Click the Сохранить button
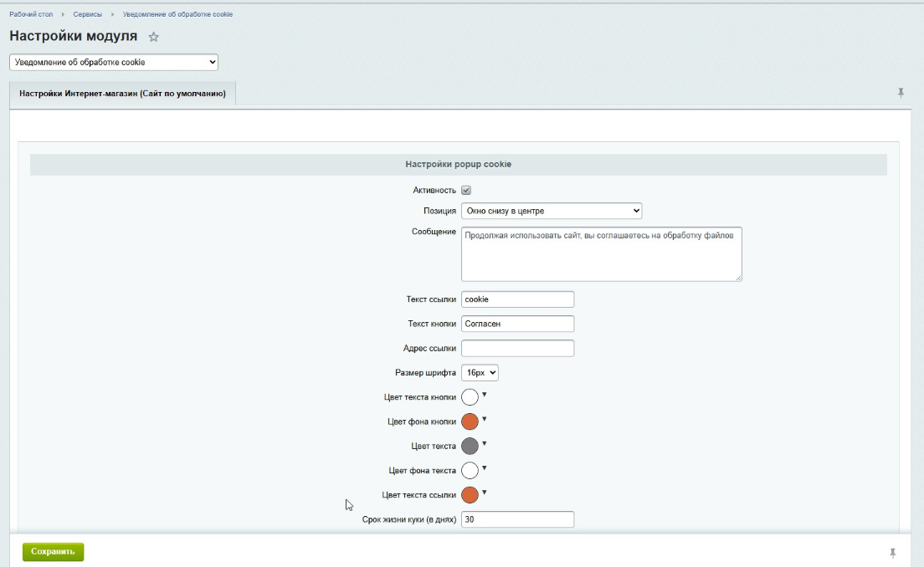This screenshot has width=924, height=567. pyautogui.click(x=53, y=552)
